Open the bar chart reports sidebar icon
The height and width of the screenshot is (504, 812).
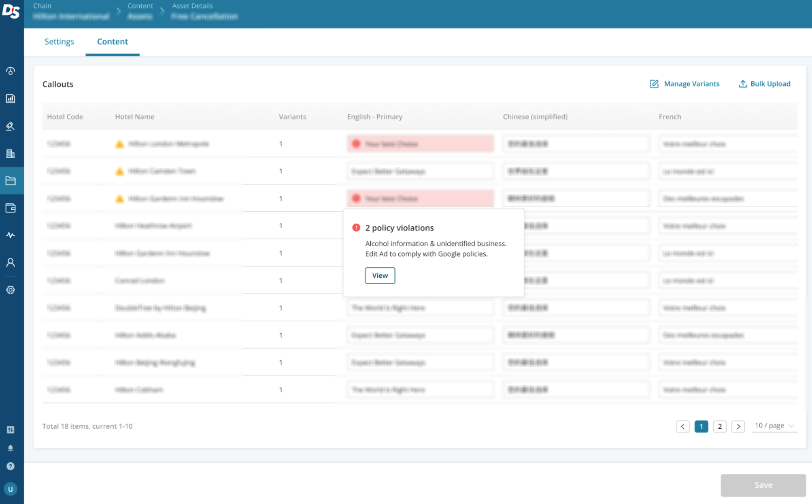[x=10, y=99]
